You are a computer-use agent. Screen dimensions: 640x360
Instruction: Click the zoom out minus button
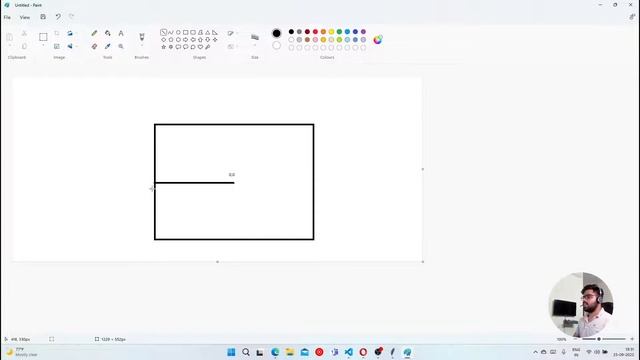click(x=576, y=339)
